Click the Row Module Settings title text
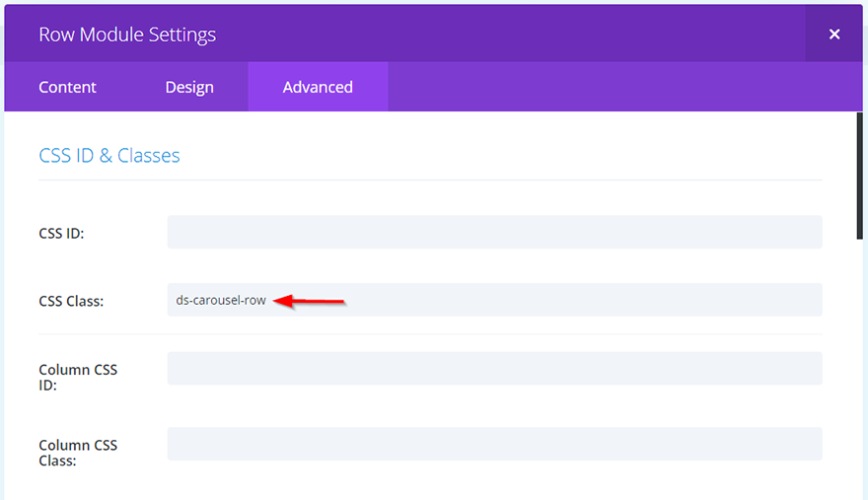868x500 pixels. 127,35
